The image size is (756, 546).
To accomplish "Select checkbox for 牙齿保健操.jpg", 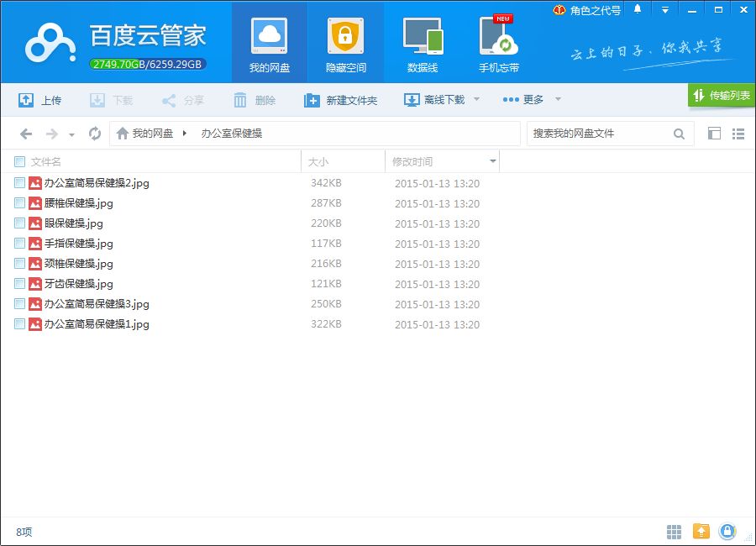I will pyautogui.click(x=19, y=284).
